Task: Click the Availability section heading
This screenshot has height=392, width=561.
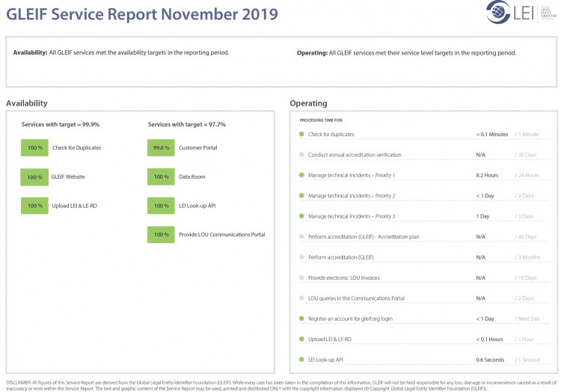Action: pyautogui.click(x=27, y=103)
